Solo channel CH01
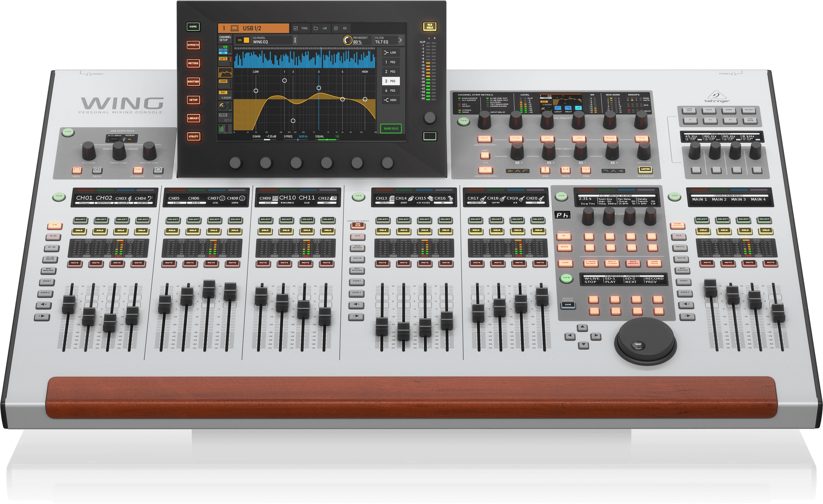The width and height of the screenshot is (823, 504). [x=79, y=231]
